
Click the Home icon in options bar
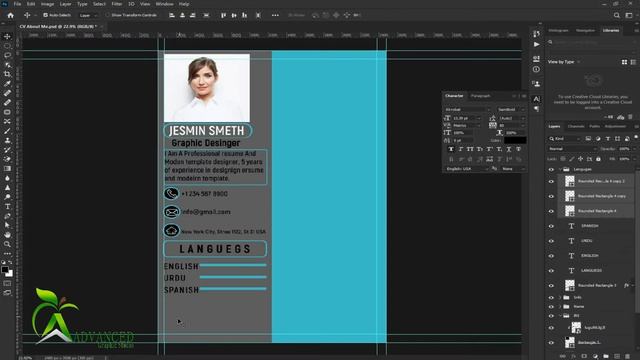[x=11, y=15]
